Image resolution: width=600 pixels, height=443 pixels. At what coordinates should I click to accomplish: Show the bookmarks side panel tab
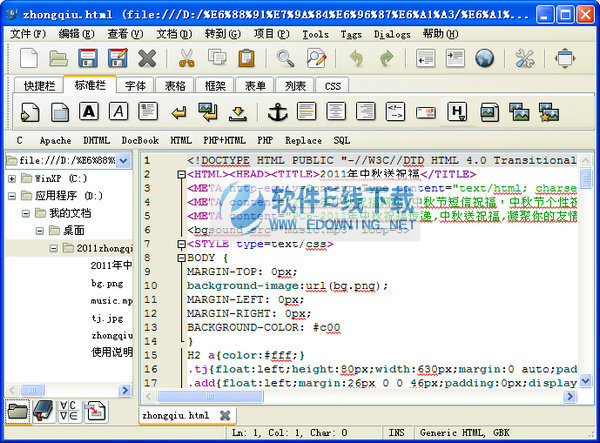point(95,411)
